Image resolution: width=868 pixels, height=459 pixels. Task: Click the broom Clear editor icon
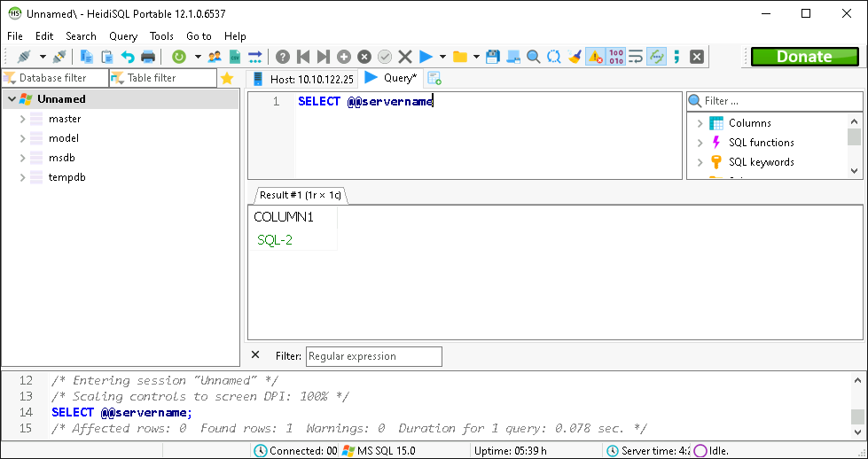click(575, 57)
